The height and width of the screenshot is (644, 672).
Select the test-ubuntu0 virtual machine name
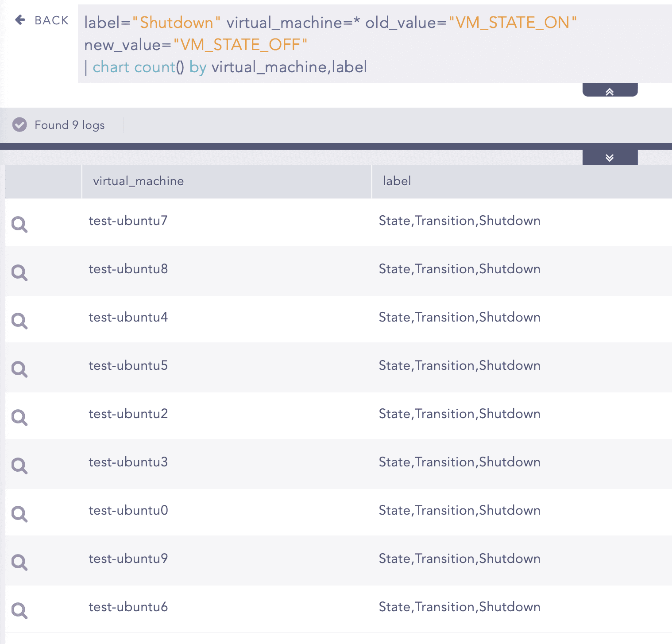tap(128, 510)
